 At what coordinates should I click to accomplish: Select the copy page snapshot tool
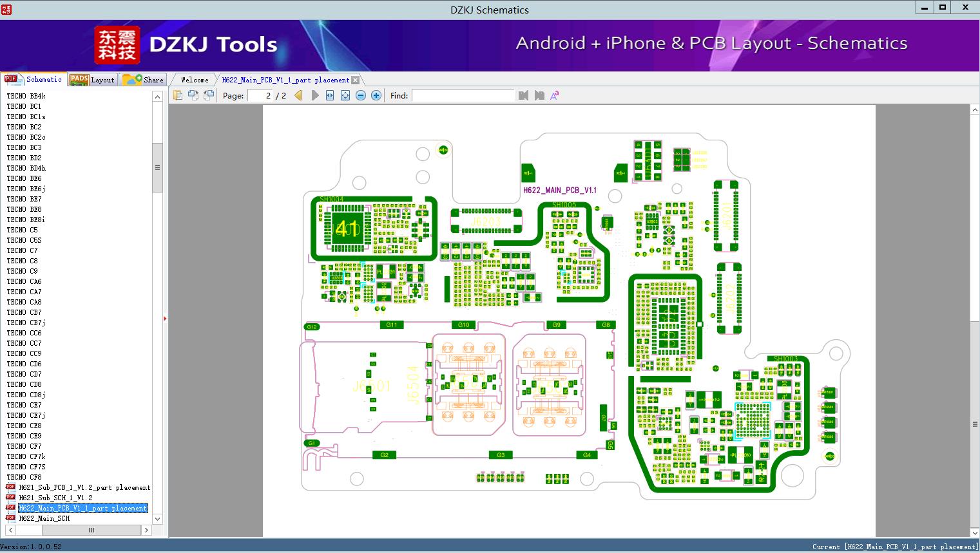point(178,95)
